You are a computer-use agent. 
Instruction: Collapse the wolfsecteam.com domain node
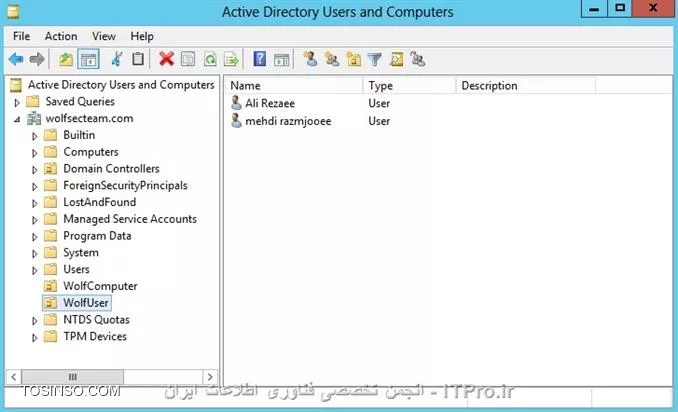coord(17,119)
